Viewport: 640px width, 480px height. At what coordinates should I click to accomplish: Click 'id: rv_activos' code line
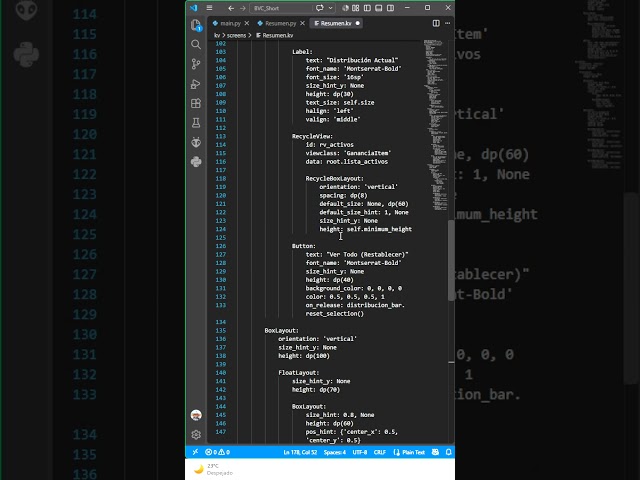[329, 144]
